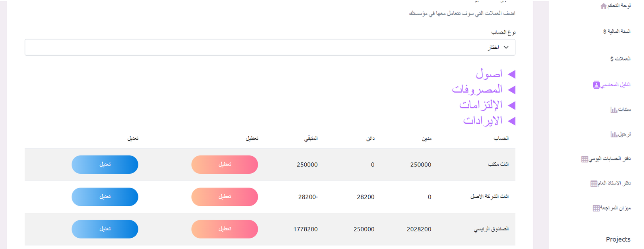Open the Projects sidebar section
Image resolution: width=644 pixels, height=249 pixels.
coord(618,239)
